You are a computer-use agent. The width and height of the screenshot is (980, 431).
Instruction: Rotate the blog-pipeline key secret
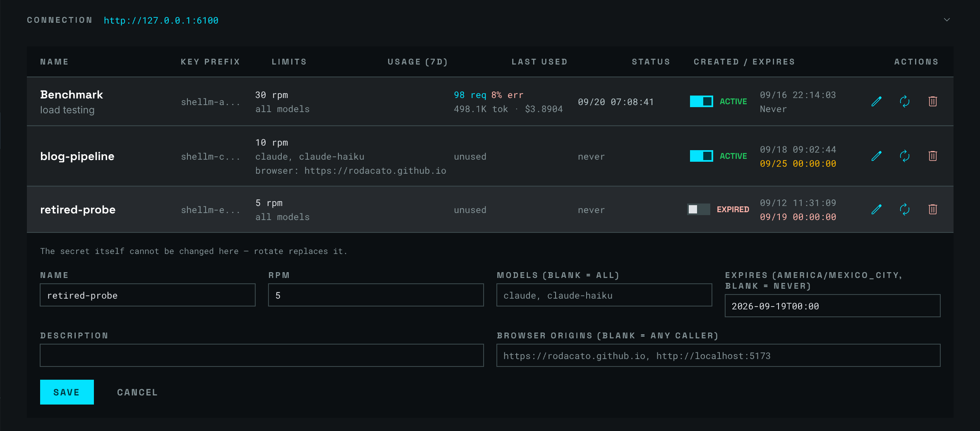coord(904,156)
